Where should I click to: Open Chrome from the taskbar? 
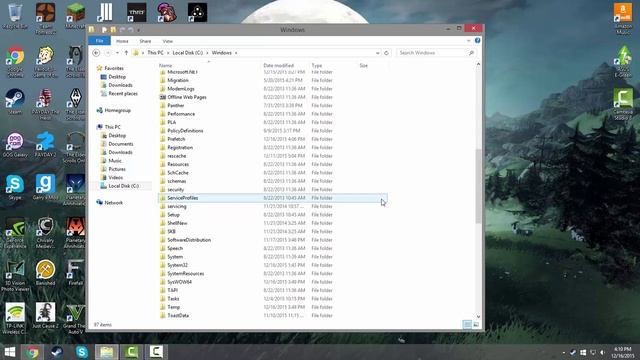(x=33, y=352)
